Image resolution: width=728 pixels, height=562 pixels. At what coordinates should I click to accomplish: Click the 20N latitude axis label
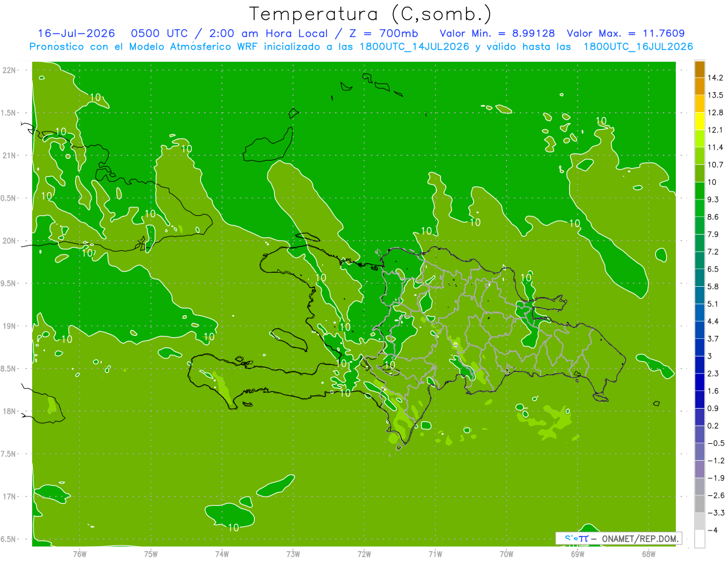(x=9, y=241)
